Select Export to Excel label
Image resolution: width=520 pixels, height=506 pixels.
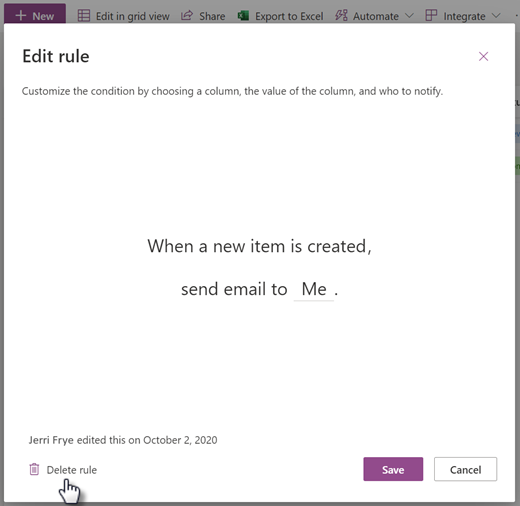coord(289,16)
